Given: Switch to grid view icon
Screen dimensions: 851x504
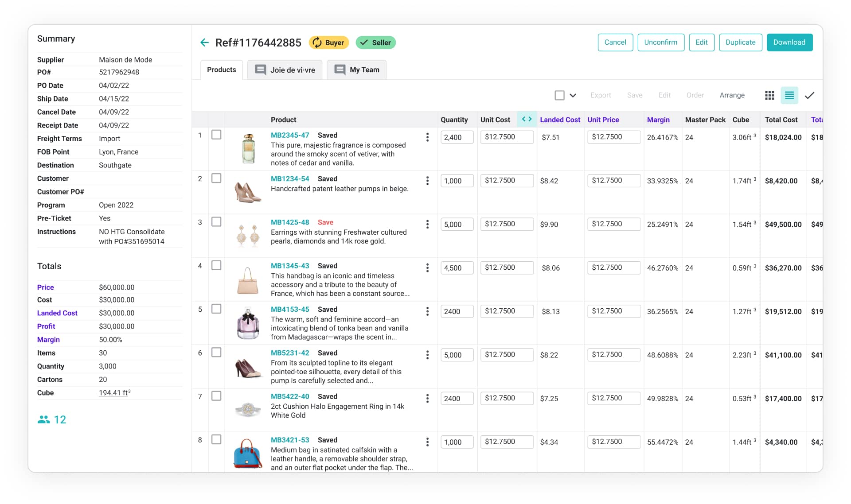Looking at the screenshot, I should [769, 95].
